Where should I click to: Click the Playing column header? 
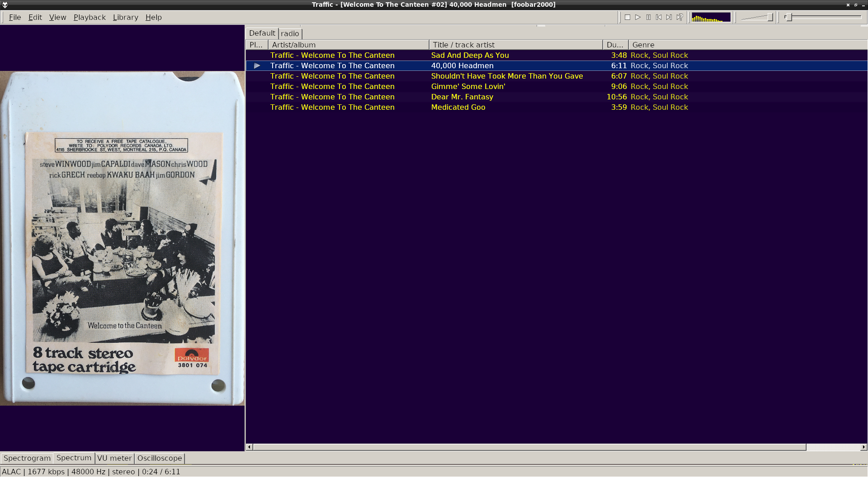click(x=257, y=45)
